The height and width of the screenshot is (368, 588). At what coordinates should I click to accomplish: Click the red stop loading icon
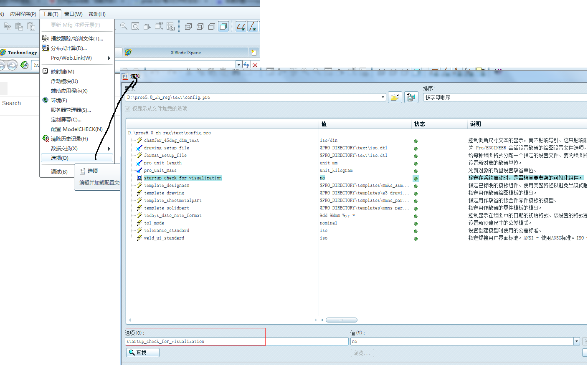(x=255, y=65)
